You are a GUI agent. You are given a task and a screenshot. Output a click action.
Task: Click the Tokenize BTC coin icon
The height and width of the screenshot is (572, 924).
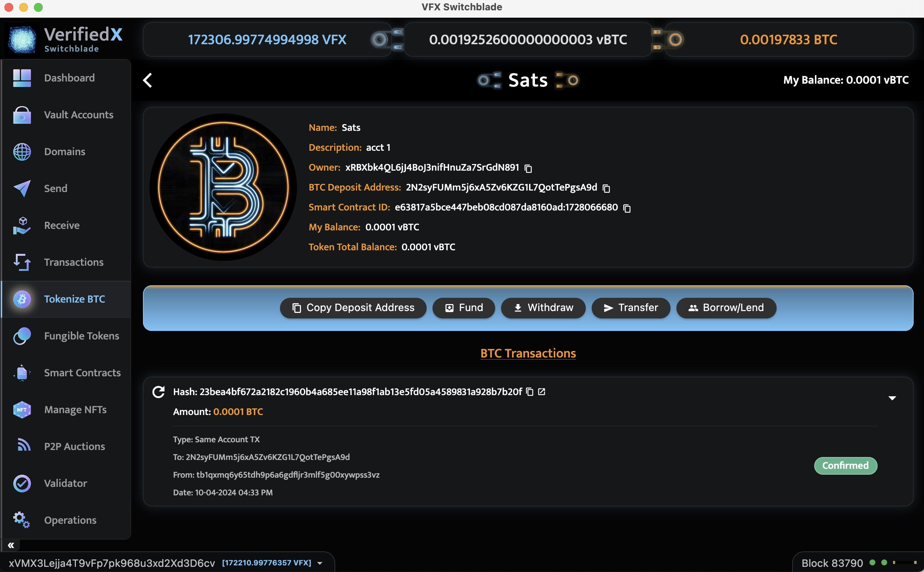click(22, 299)
